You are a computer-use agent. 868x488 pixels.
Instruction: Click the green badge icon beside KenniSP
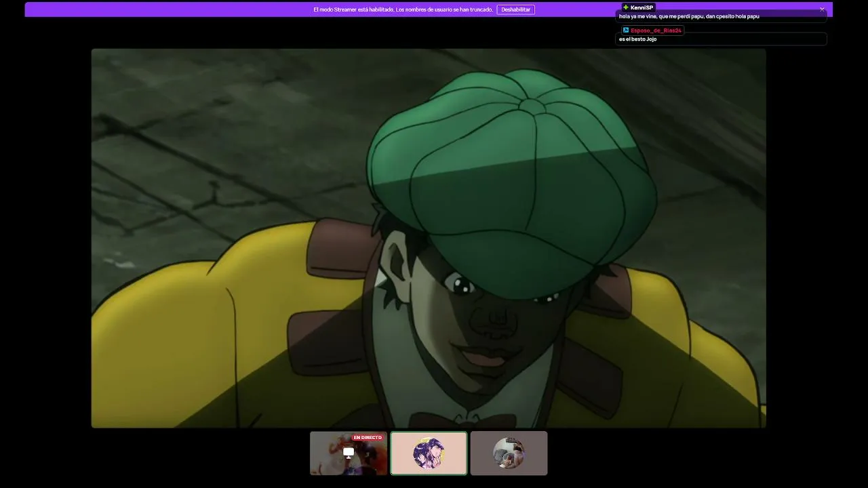pos(626,7)
